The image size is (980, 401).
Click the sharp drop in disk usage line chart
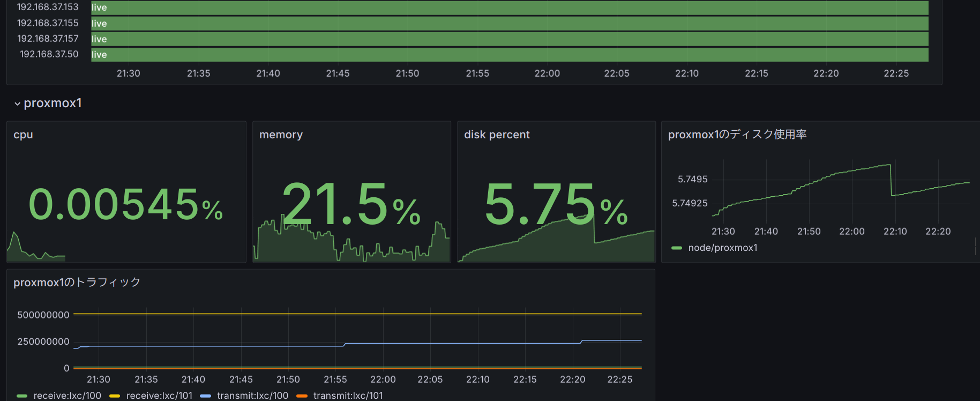891,180
